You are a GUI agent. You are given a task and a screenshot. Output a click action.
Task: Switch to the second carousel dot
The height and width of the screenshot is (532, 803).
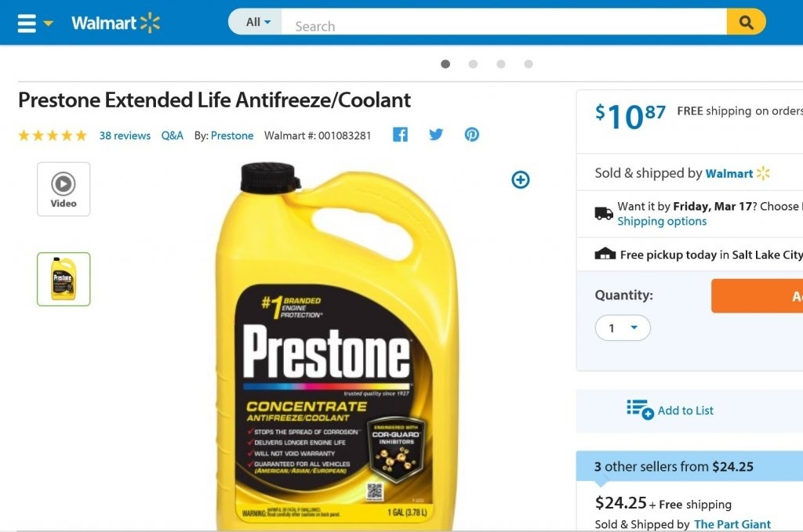coord(473,64)
